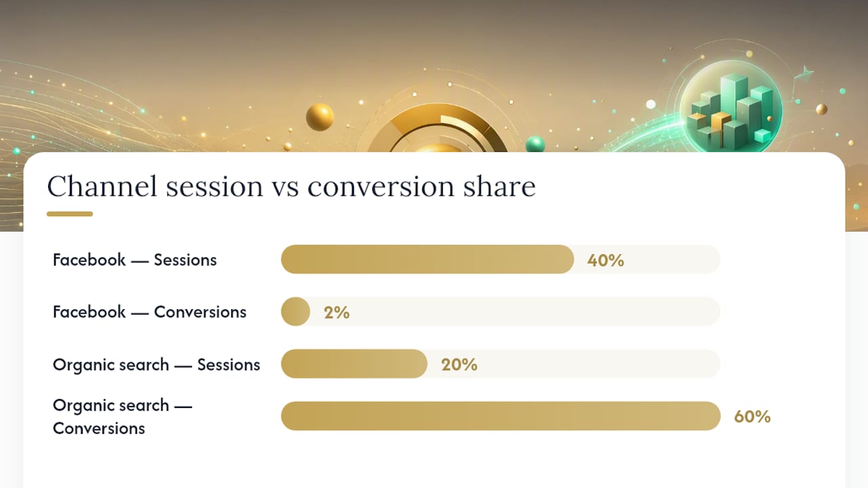Click the Organic search Conversions full bar
The height and width of the screenshot is (488, 868).
[x=501, y=416]
